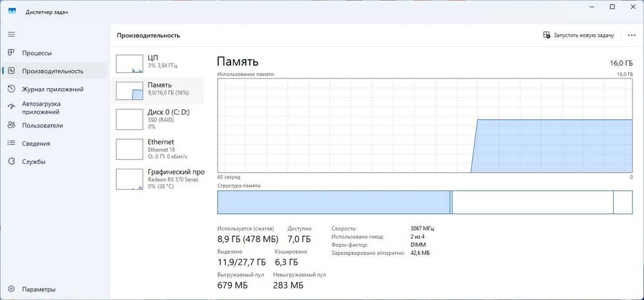Click the Производительность sidebar icon
The image size is (644, 300).
pyautogui.click(x=12, y=71)
